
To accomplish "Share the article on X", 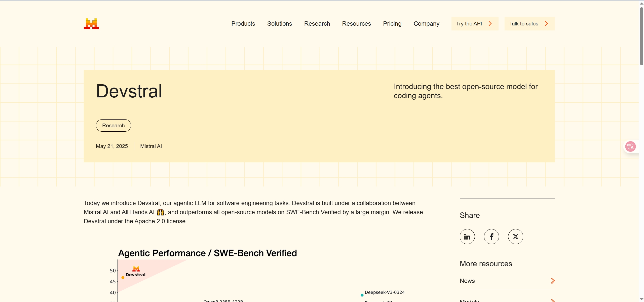I will pos(515,237).
